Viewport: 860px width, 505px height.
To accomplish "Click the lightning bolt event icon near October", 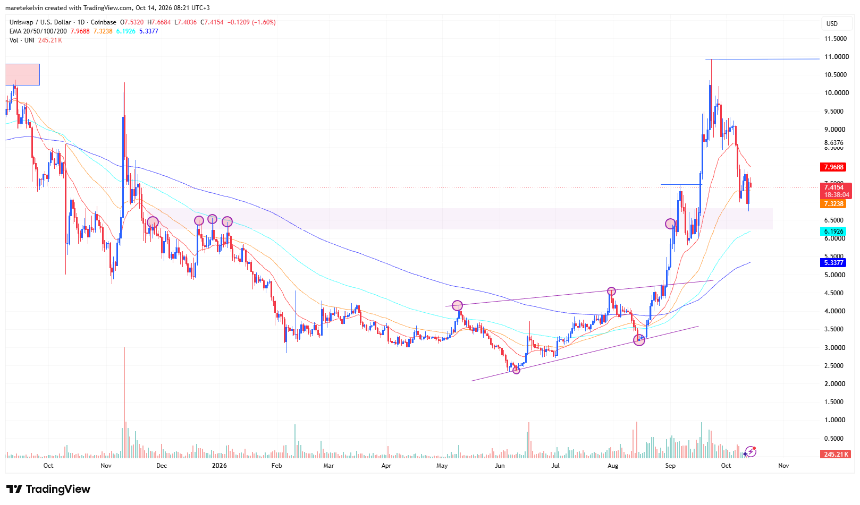I will click(751, 452).
